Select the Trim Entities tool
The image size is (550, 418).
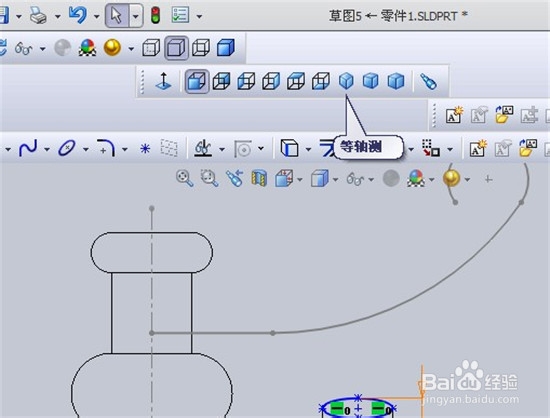pos(204,148)
